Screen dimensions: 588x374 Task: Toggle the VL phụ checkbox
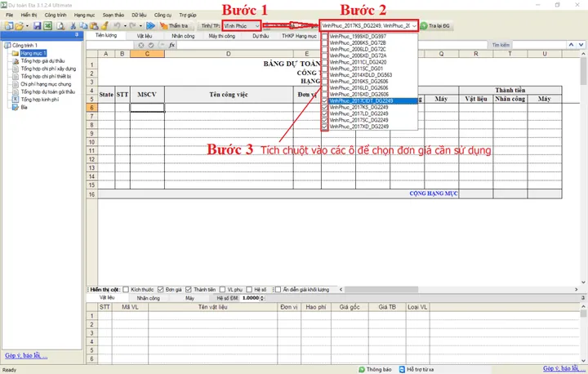222,290
